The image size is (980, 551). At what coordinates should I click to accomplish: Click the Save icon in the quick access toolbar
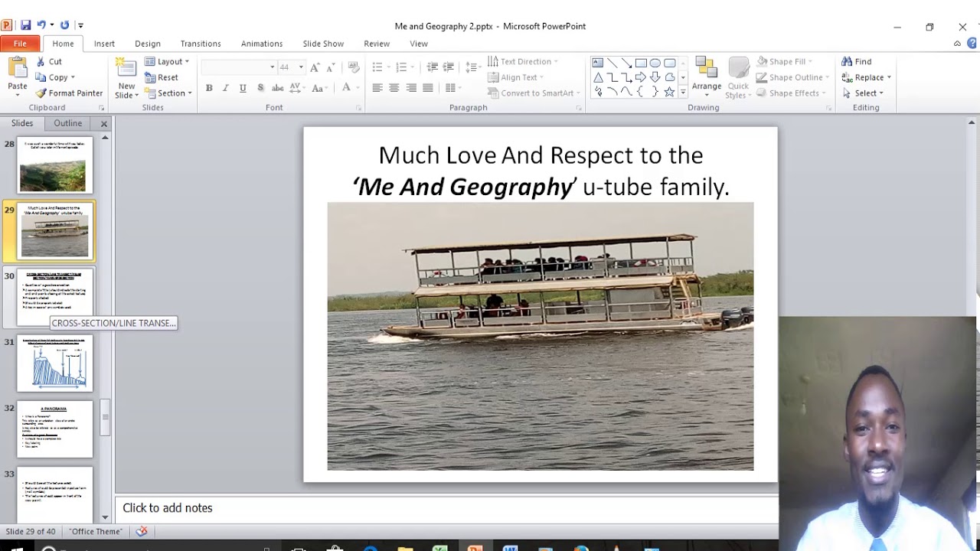(25, 25)
